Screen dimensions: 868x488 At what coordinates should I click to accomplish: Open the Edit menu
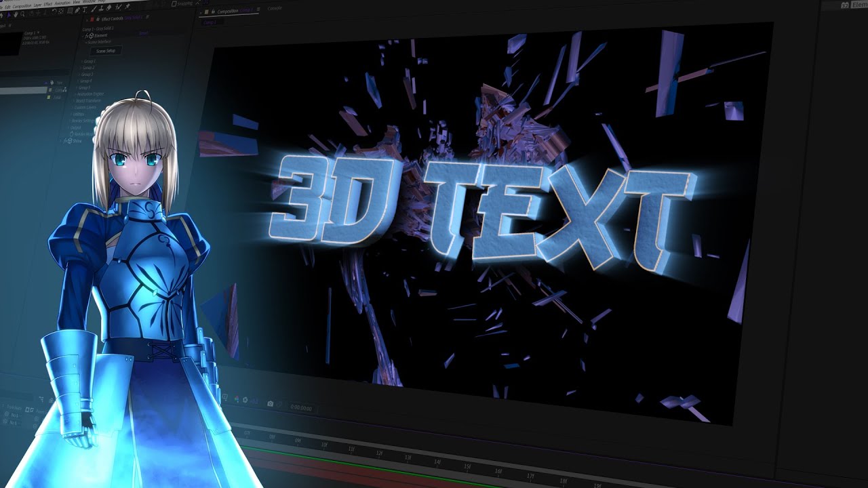tap(7, 7)
